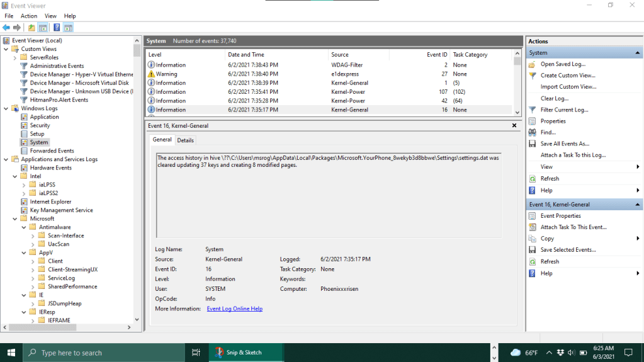Open Snip & Sketch from taskbar

point(237,353)
